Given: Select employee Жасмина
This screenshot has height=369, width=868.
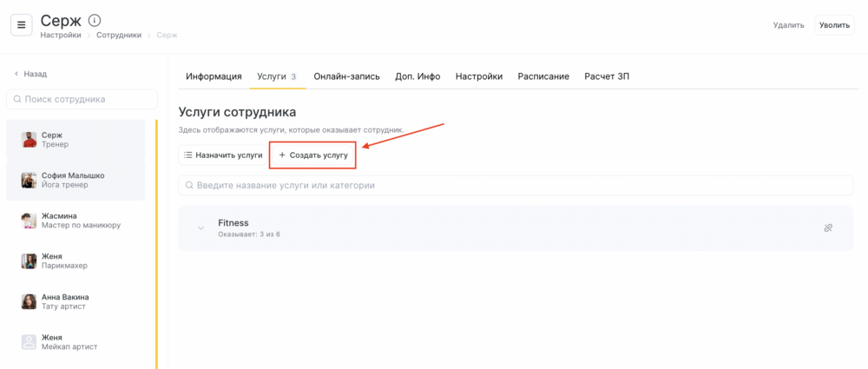Looking at the screenshot, I should [76, 221].
